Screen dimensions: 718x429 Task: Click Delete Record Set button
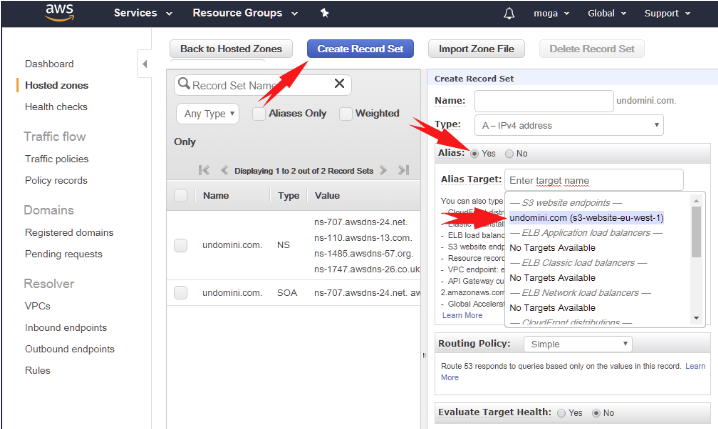pos(592,49)
